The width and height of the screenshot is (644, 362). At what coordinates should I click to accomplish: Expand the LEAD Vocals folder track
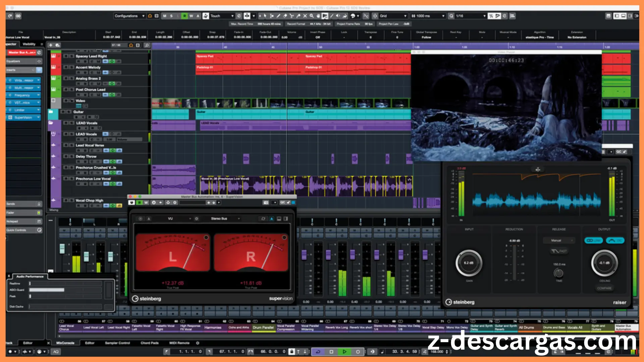(51, 123)
